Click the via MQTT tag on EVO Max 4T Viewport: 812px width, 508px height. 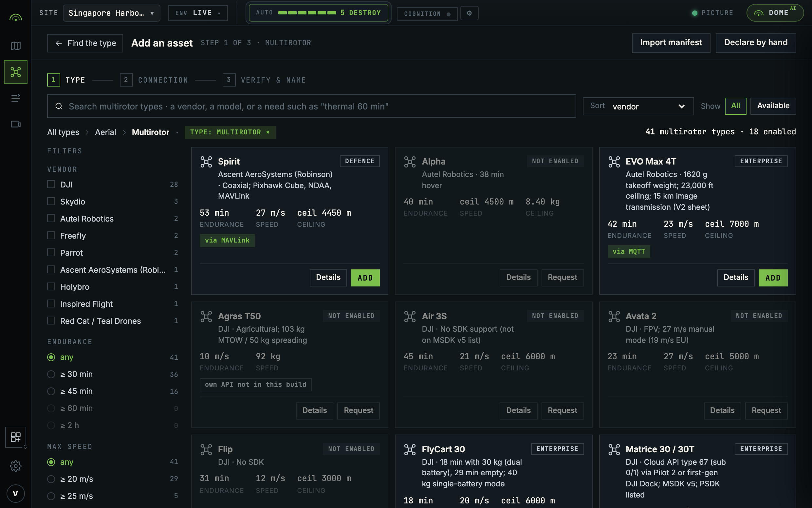pyautogui.click(x=628, y=251)
